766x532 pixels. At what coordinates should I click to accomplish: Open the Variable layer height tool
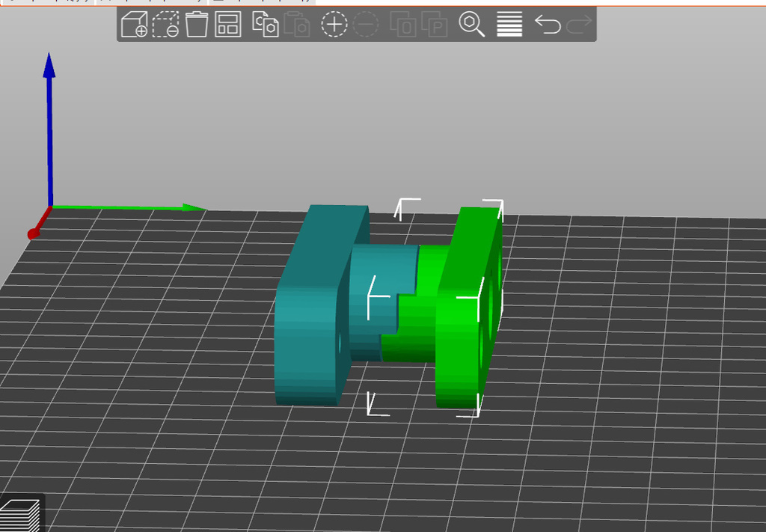pyautogui.click(x=509, y=25)
